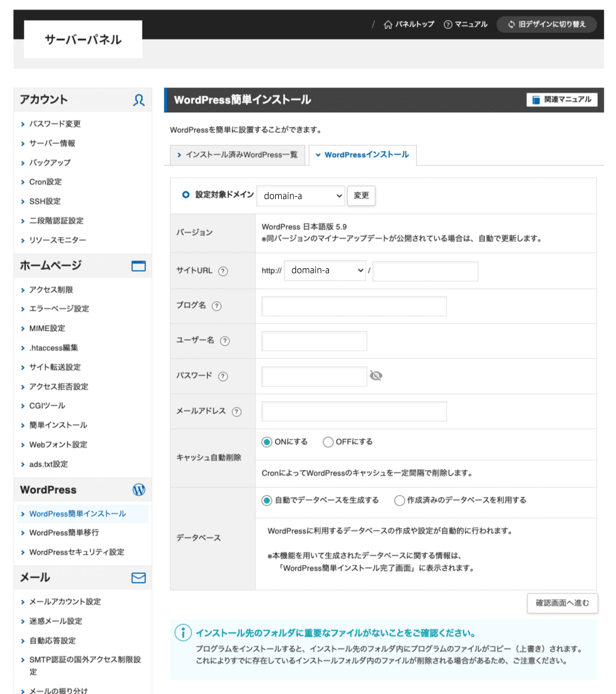
Task: Open 自動応答設定 in sidebar
Action: [52, 641]
